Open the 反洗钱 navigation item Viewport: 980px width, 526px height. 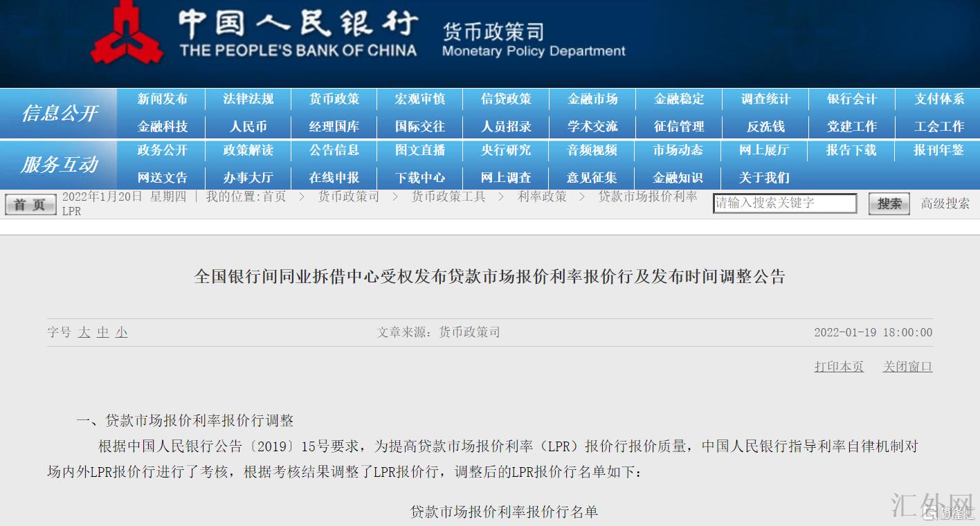coord(765,127)
